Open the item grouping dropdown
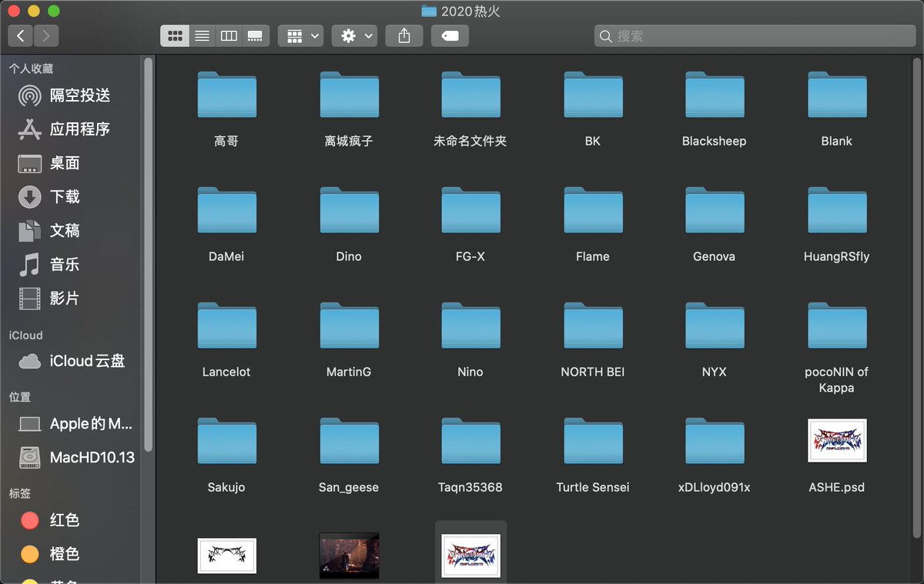Viewport: 924px width, 584px height. point(300,35)
